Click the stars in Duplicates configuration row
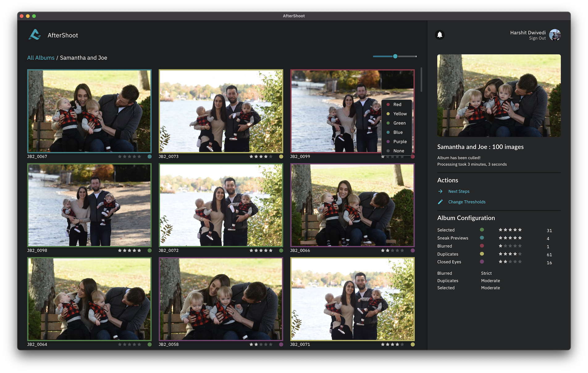 coord(510,254)
